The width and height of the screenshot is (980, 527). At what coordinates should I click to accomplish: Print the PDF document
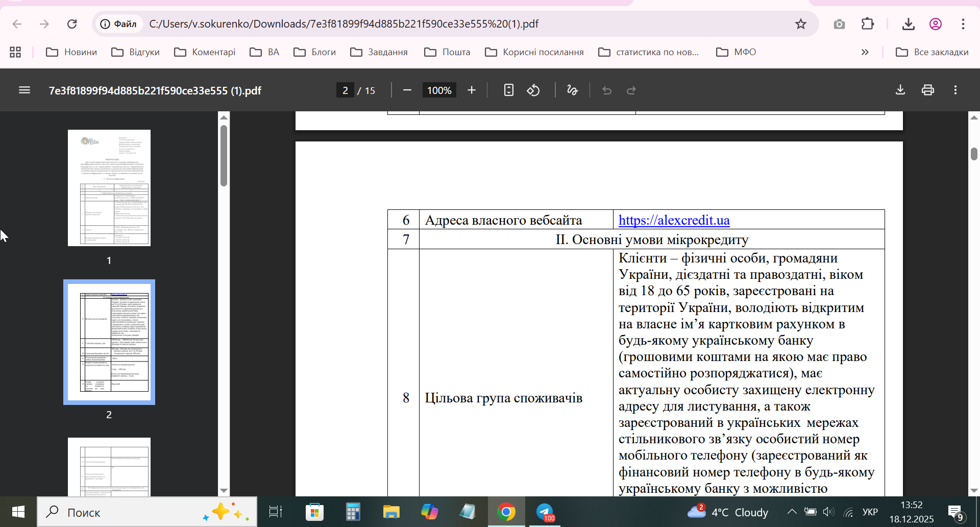(x=927, y=90)
